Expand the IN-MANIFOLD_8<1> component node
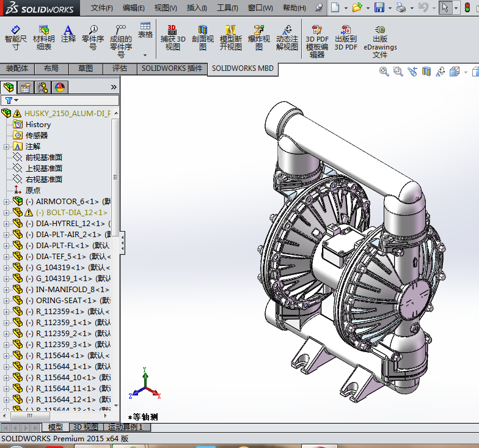 tap(6, 290)
